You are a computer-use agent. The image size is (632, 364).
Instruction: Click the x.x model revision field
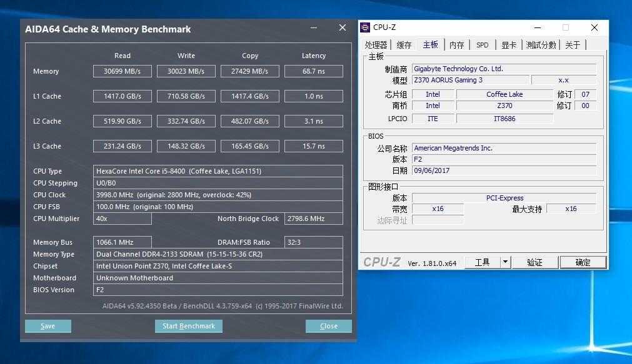pyautogui.click(x=563, y=80)
